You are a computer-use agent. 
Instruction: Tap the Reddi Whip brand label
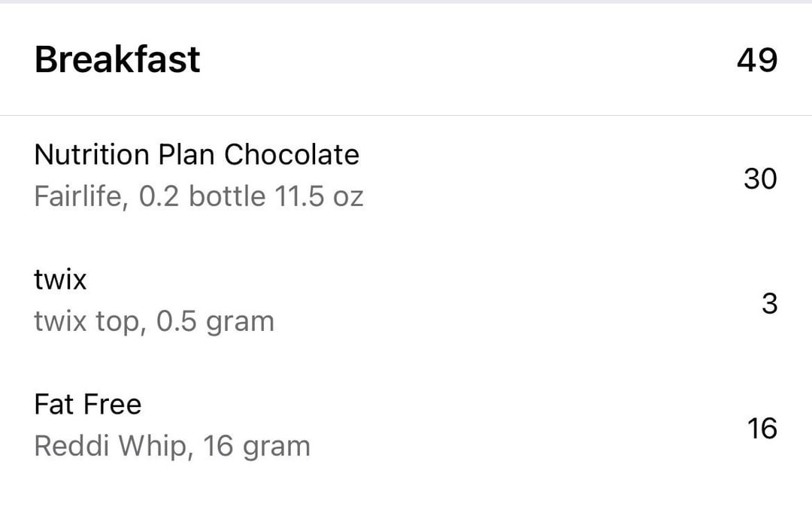pos(114,446)
